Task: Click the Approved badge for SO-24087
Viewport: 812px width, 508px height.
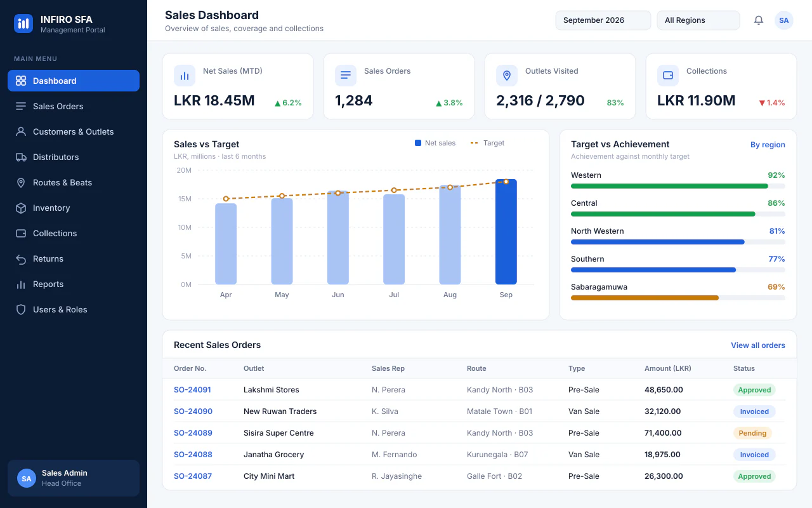Action: tap(754, 476)
